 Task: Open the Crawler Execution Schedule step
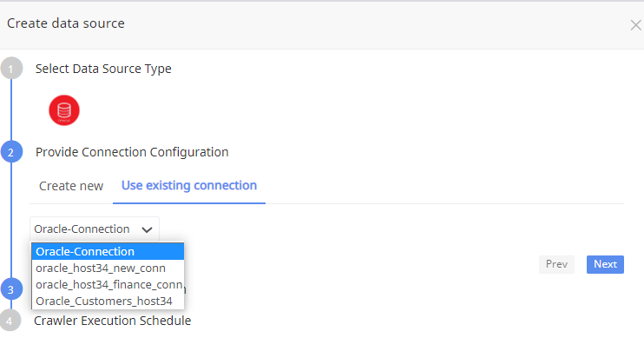[112, 321]
